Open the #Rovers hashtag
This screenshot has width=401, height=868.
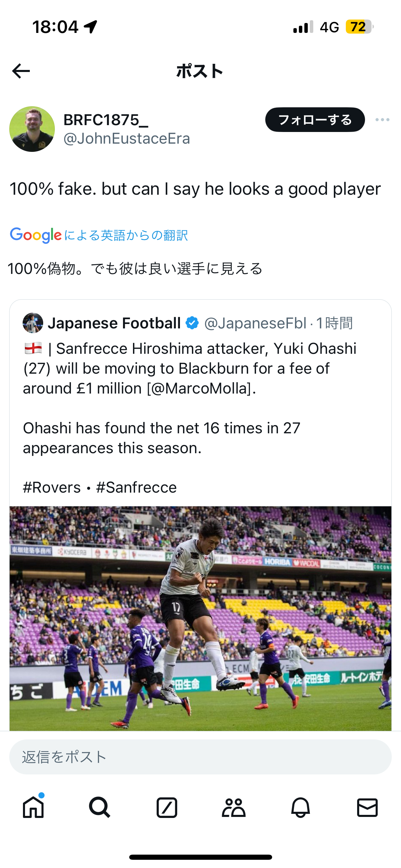(52, 487)
